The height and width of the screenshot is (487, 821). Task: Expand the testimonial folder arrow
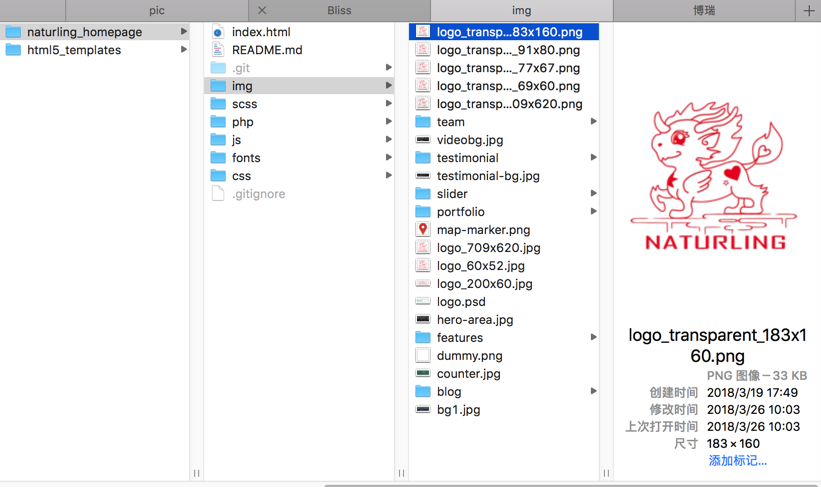(594, 157)
